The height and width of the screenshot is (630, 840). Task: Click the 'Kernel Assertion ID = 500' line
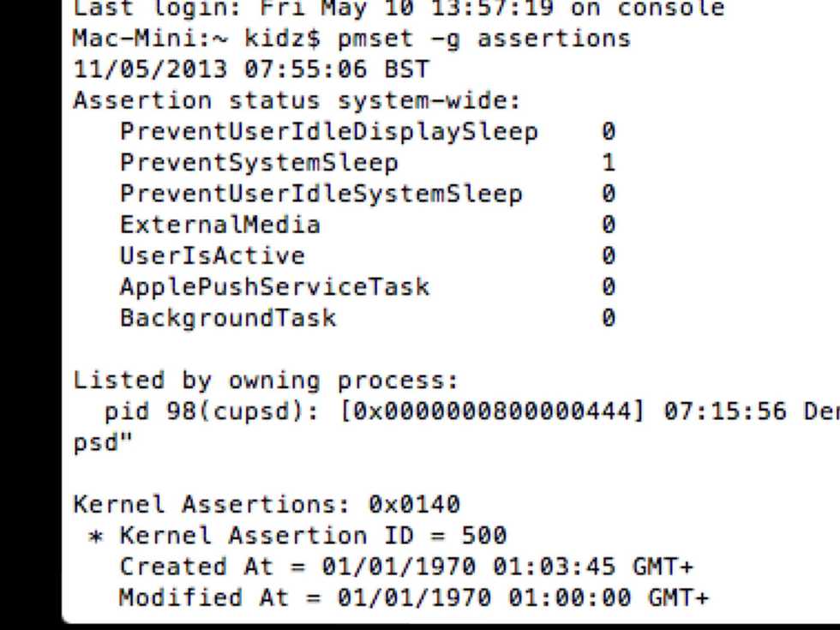313,536
